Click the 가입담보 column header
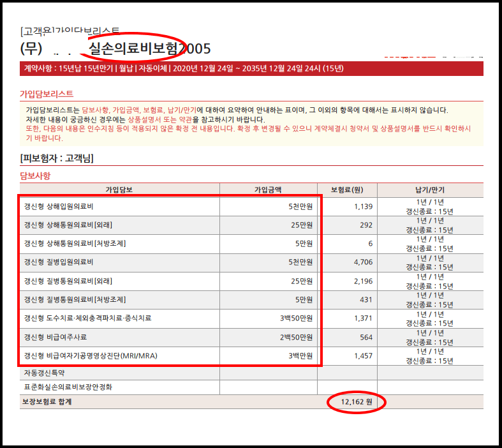Screen dimensions: 502x448 [x=119, y=190]
